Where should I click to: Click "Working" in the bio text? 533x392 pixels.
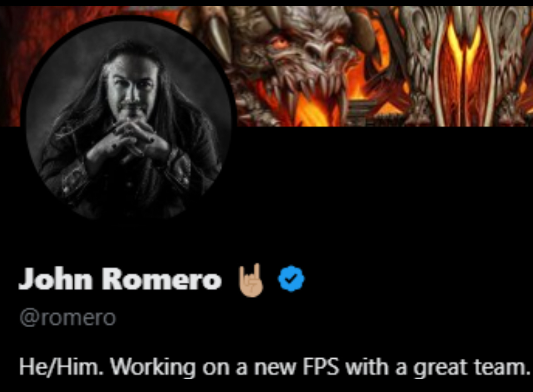(x=154, y=367)
